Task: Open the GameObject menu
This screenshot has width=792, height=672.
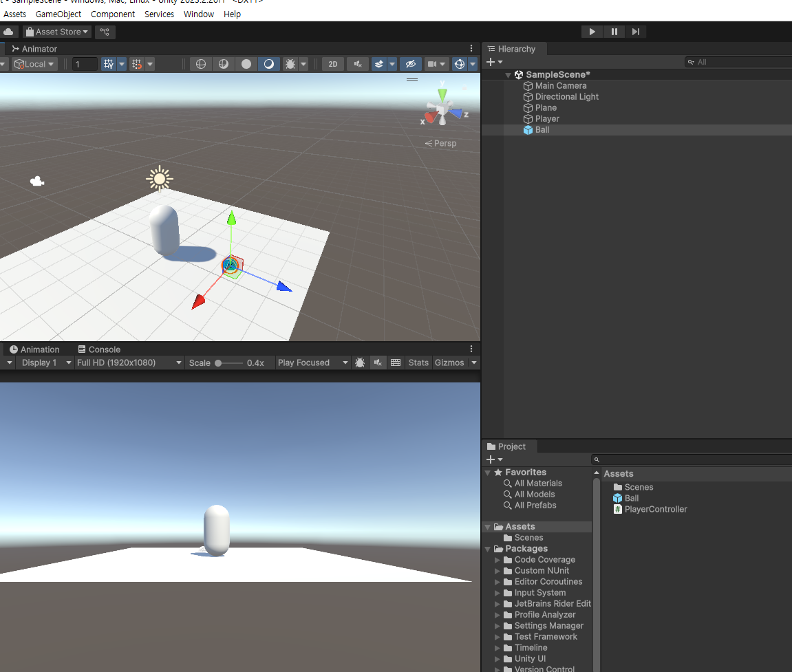Action: 58,14
